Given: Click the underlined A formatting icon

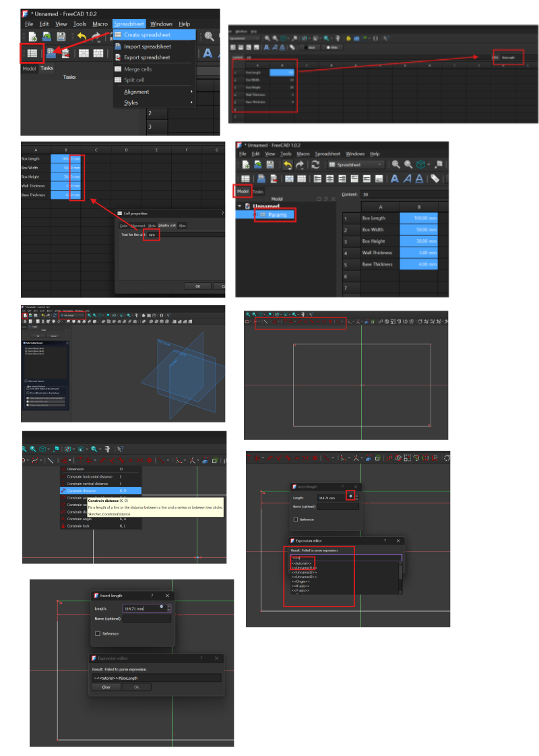Looking at the screenshot, I should pyautogui.click(x=418, y=179).
